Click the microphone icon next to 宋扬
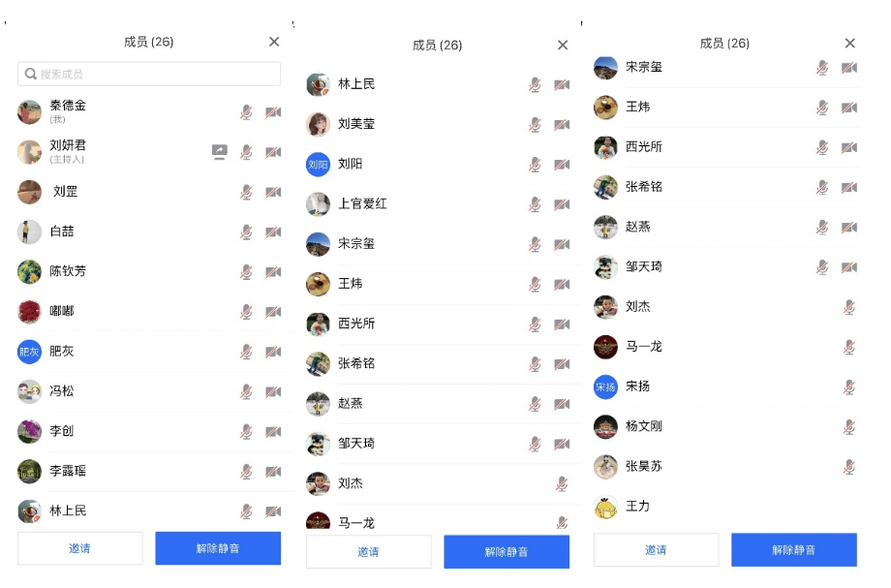The width and height of the screenshot is (891, 588). coord(849,387)
